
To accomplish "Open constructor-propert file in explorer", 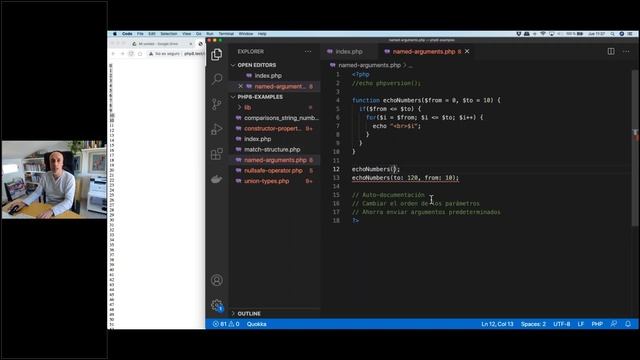I will point(273,129).
